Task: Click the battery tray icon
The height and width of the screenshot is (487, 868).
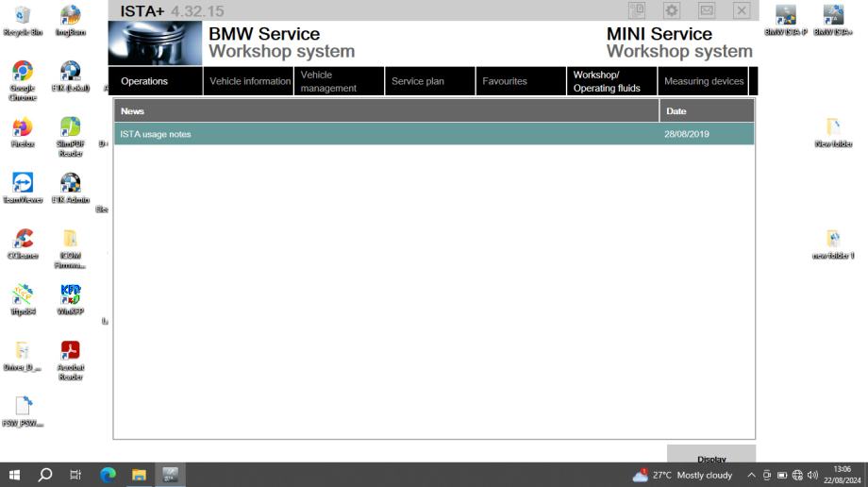Action: [x=782, y=475]
